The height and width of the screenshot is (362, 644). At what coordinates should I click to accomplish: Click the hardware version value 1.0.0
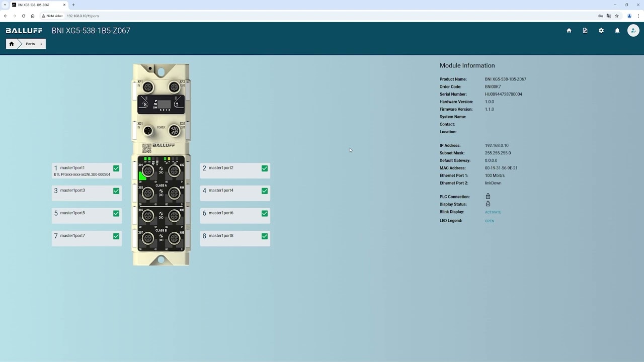pyautogui.click(x=490, y=102)
